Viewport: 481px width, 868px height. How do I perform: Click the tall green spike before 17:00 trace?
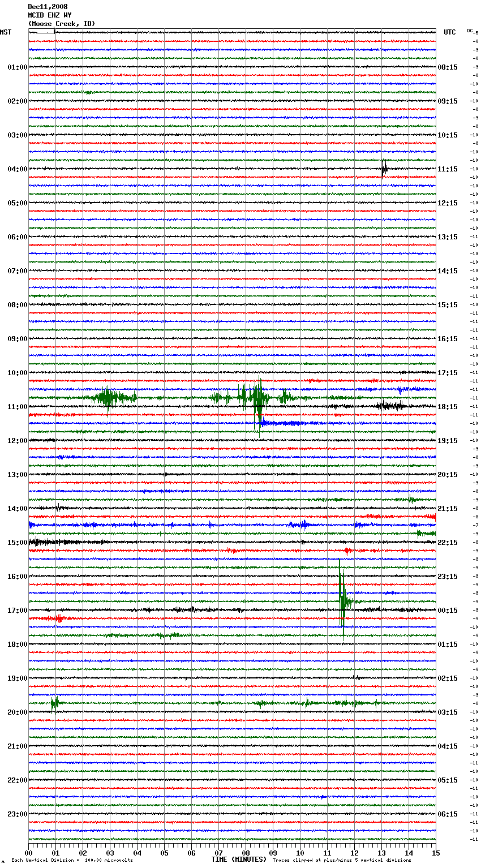[x=343, y=600]
